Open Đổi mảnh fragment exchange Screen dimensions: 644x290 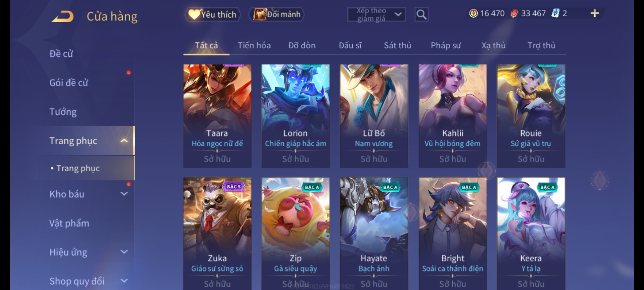[277, 14]
